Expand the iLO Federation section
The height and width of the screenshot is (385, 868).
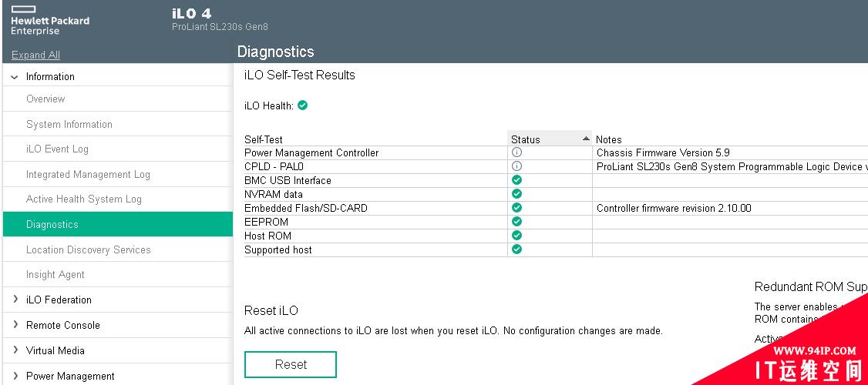pyautogui.click(x=15, y=300)
